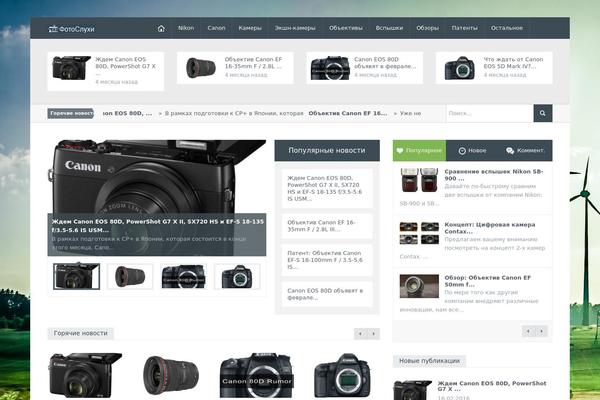
Task: Click the Canon EF 50mm lens thumbnail in sidebar
Action: [419, 286]
